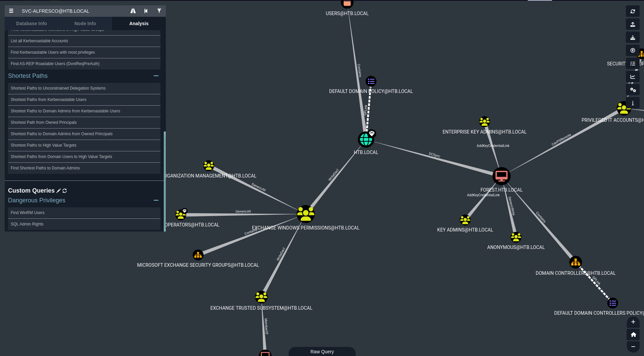Click the back to previous graph icon
The image size is (644, 356).
pyautogui.click(x=146, y=11)
